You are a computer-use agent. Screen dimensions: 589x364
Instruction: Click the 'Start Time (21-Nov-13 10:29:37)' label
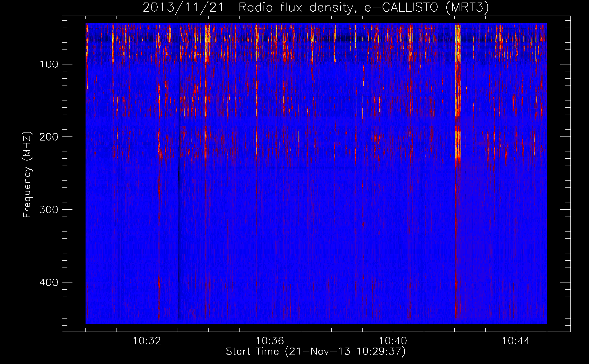tap(316, 352)
